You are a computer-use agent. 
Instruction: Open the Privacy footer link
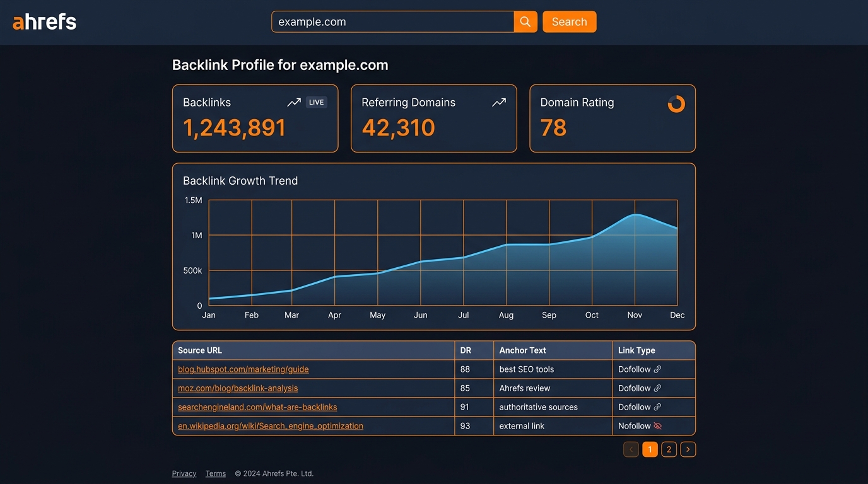pos(184,473)
